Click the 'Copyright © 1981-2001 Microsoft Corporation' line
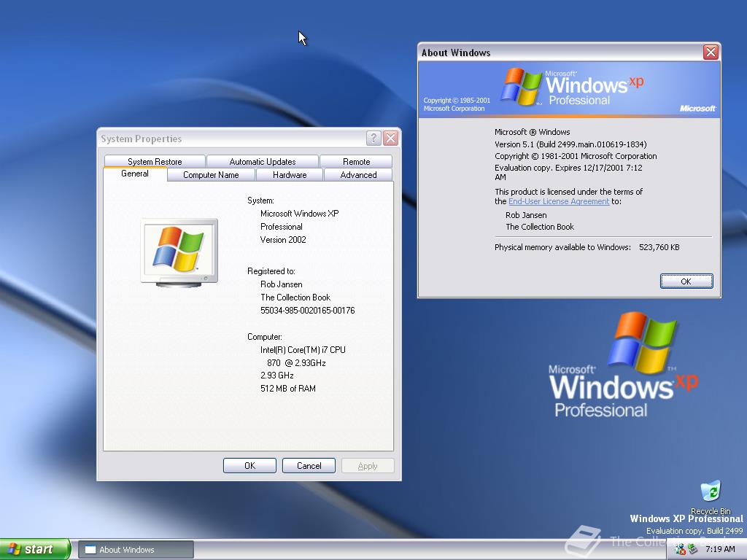Image resolution: width=747 pixels, height=560 pixels. click(576, 156)
